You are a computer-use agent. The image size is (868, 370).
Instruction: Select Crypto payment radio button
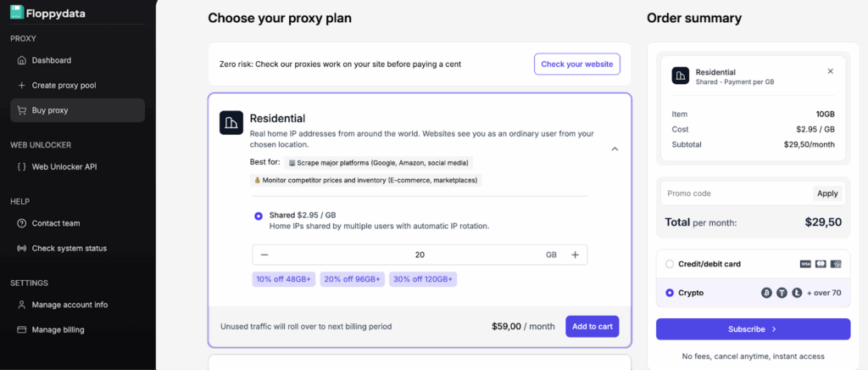pyautogui.click(x=670, y=293)
